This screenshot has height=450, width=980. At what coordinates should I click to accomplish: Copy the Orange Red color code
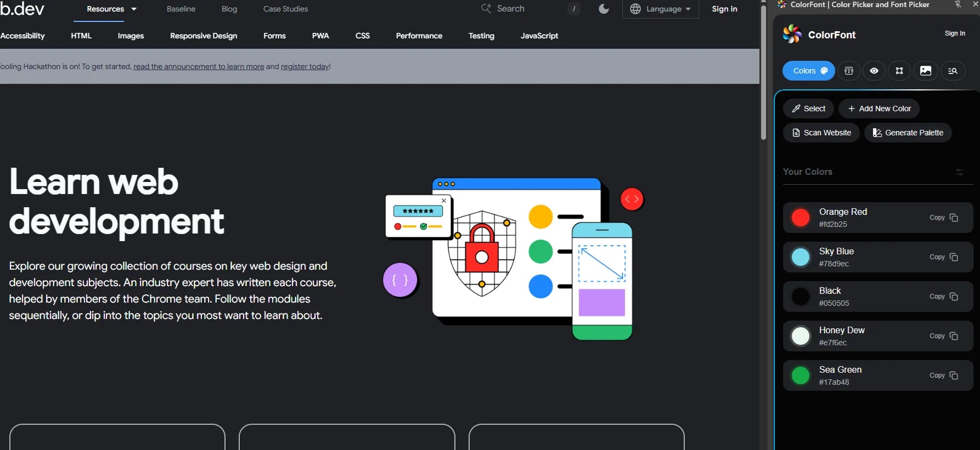[x=943, y=218]
